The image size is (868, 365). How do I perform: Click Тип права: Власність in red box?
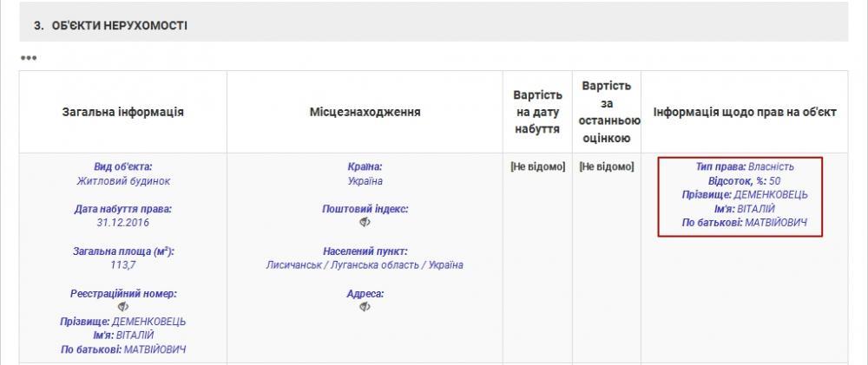tap(745, 166)
